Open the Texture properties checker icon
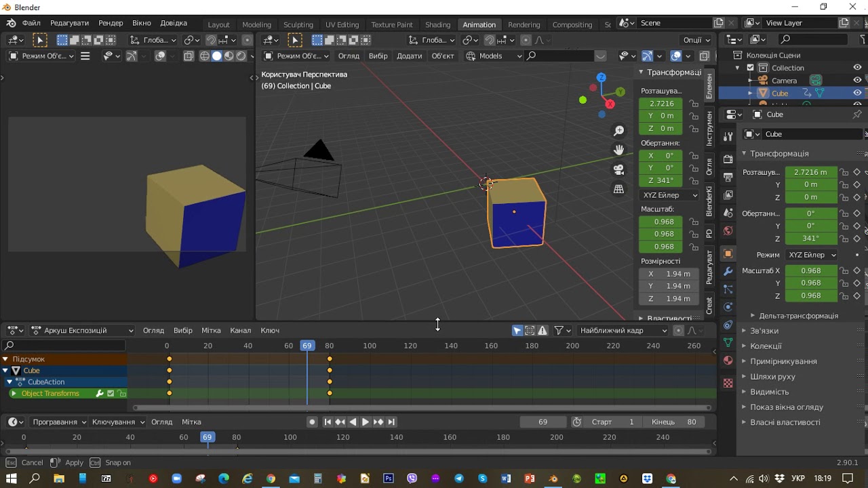The image size is (868, 488). (728, 383)
